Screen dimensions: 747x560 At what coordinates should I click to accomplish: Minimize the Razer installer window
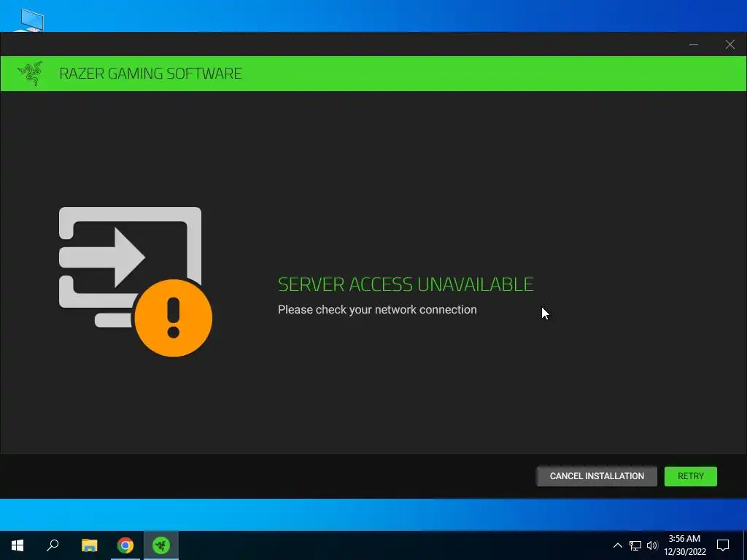[694, 44]
